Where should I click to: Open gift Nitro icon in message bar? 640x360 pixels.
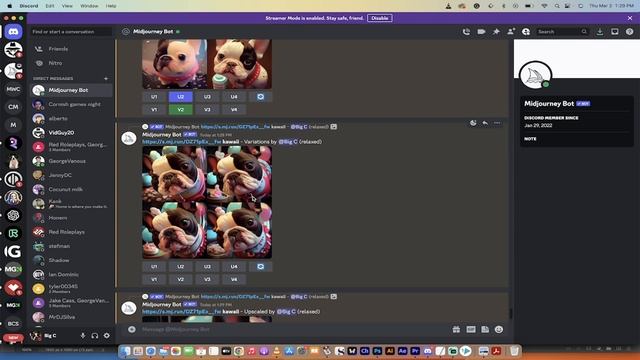(456, 329)
